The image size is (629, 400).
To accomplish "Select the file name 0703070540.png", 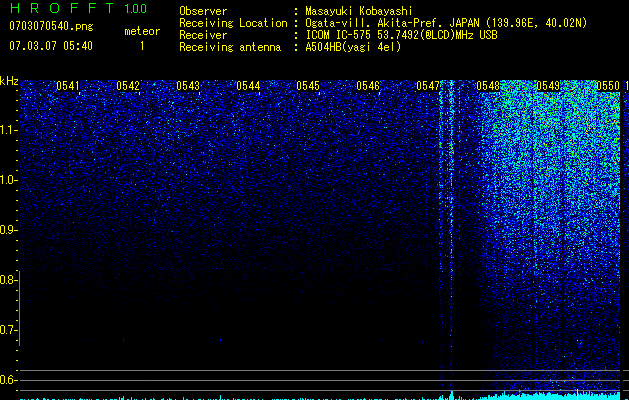I will (x=51, y=26).
